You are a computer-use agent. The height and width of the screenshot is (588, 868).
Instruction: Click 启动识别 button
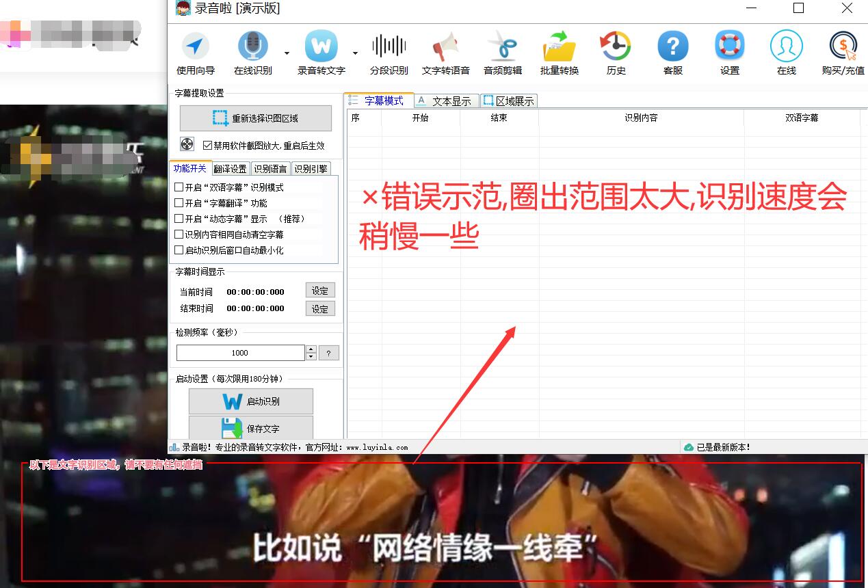click(251, 401)
